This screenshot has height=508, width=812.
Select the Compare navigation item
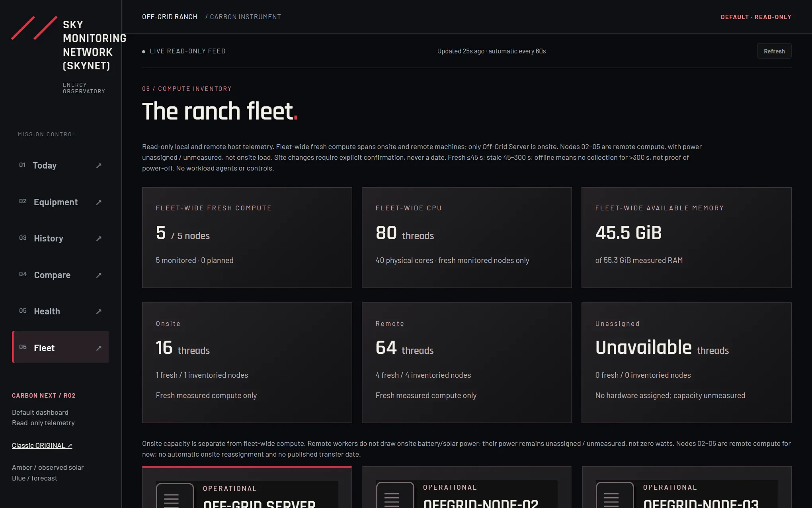point(61,275)
